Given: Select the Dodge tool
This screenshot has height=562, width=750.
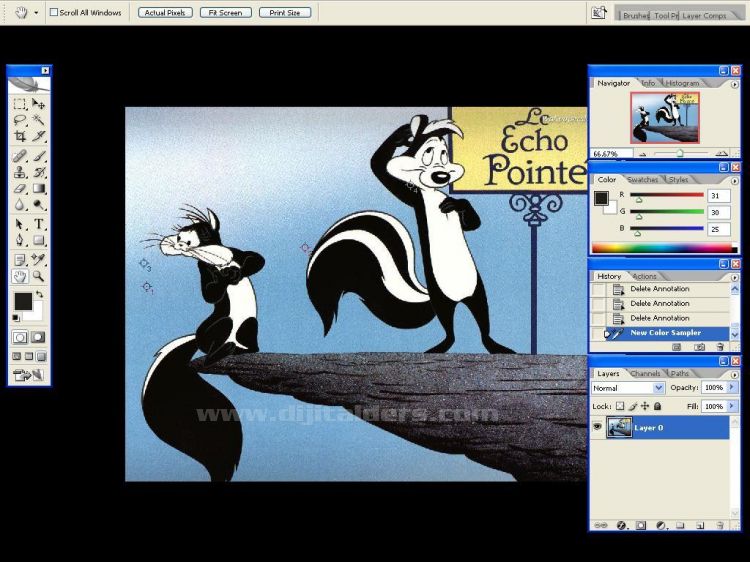Looking at the screenshot, I should (38, 205).
